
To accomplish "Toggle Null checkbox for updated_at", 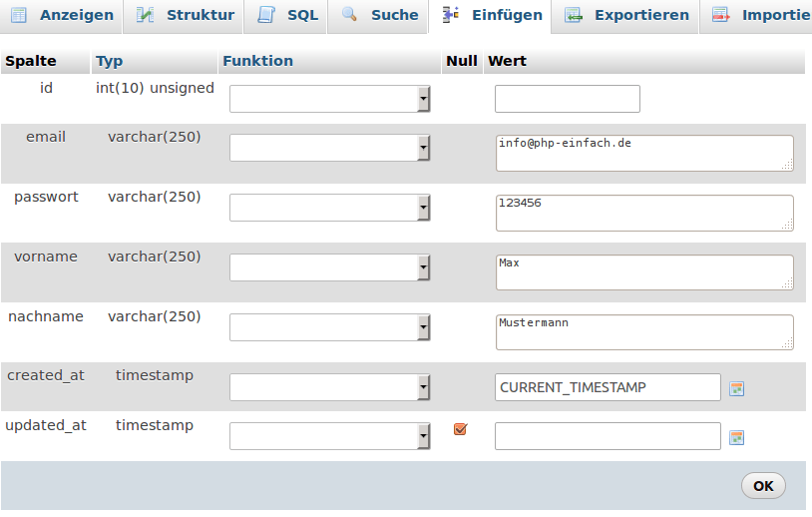I will (x=461, y=429).
